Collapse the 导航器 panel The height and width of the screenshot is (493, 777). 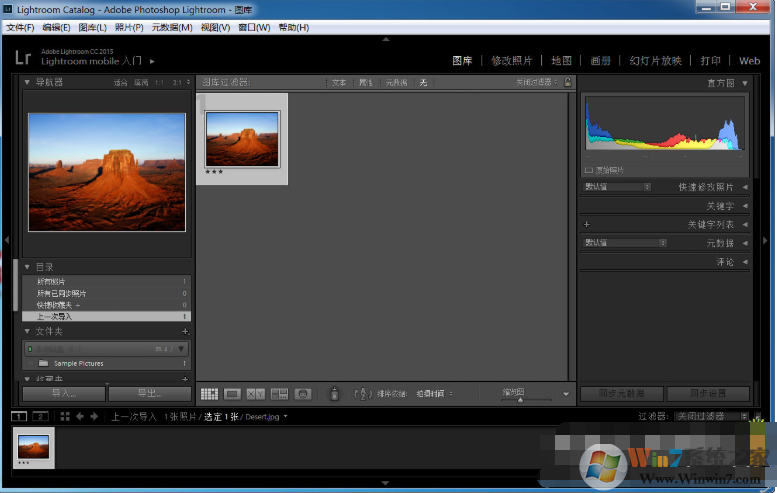[27, 82]
